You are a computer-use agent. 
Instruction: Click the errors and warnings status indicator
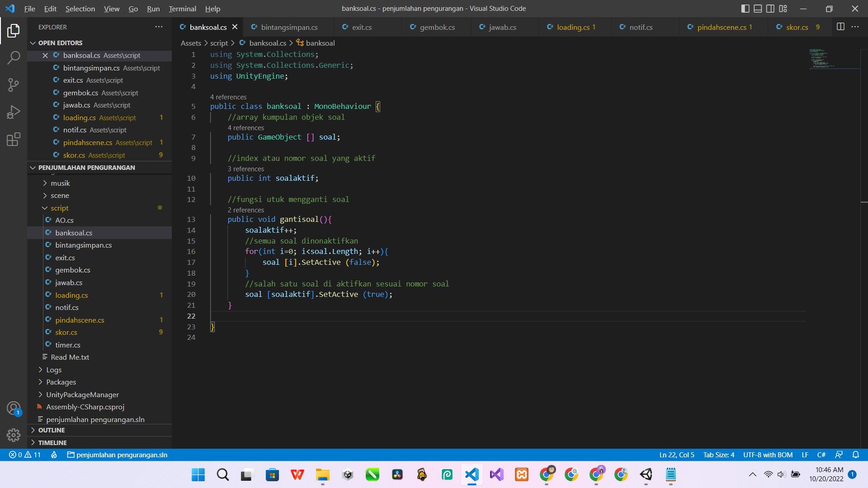click(25, 455)
